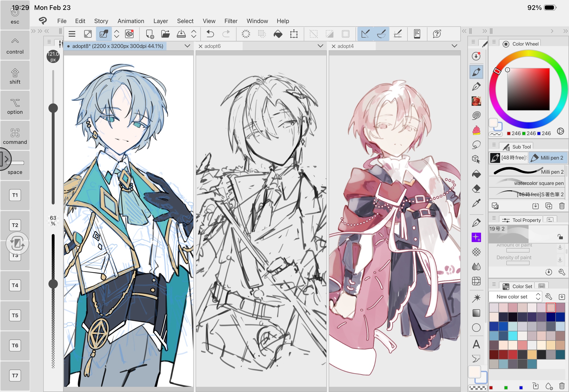The width and height of the screenshot is (569, 392).
Task: Pick the cyan swatch in Color Set
Action: pyautogui.click(x=513, y=335)
